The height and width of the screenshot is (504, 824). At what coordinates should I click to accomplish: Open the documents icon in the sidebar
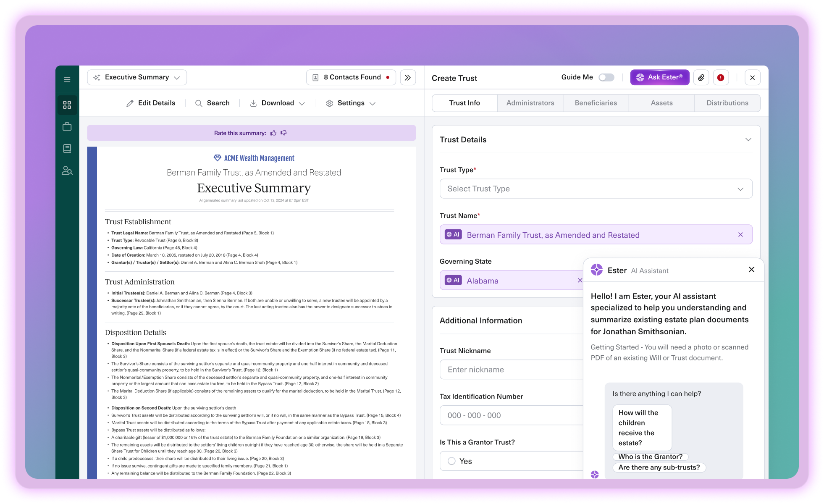click(67, 148)
